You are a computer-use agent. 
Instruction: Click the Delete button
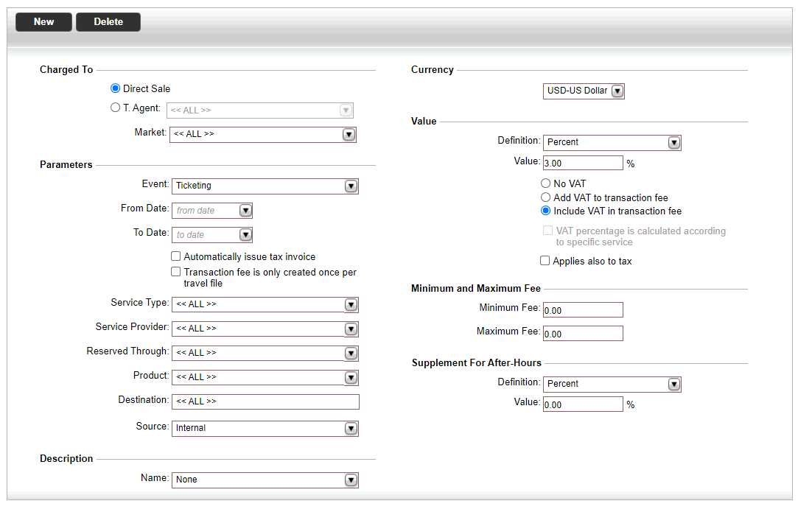point(108,22)
